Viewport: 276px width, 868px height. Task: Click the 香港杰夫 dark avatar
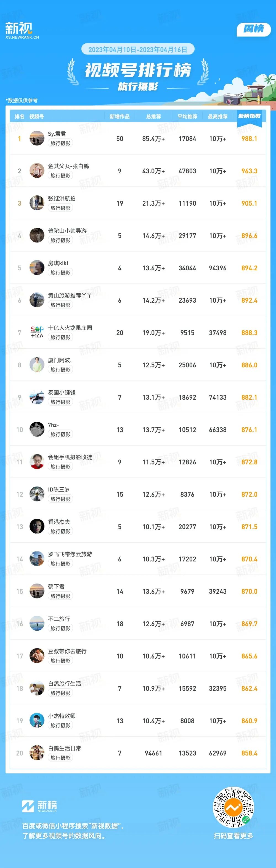click(37, 527)
